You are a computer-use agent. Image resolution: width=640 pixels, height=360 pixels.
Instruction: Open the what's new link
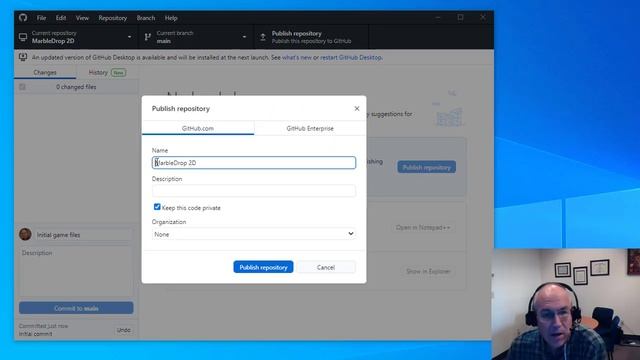point(297,58)
